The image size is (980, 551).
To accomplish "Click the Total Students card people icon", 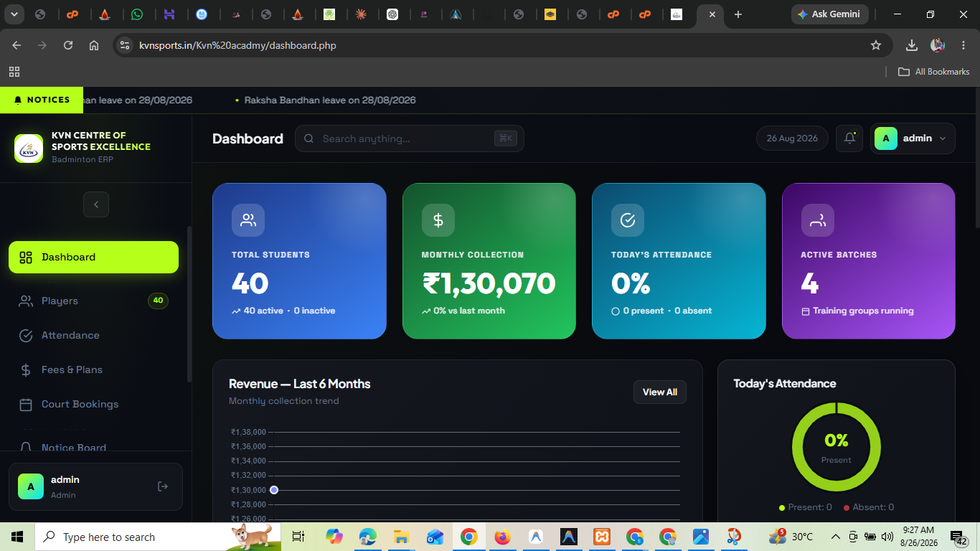I will (x=248, y=220).
